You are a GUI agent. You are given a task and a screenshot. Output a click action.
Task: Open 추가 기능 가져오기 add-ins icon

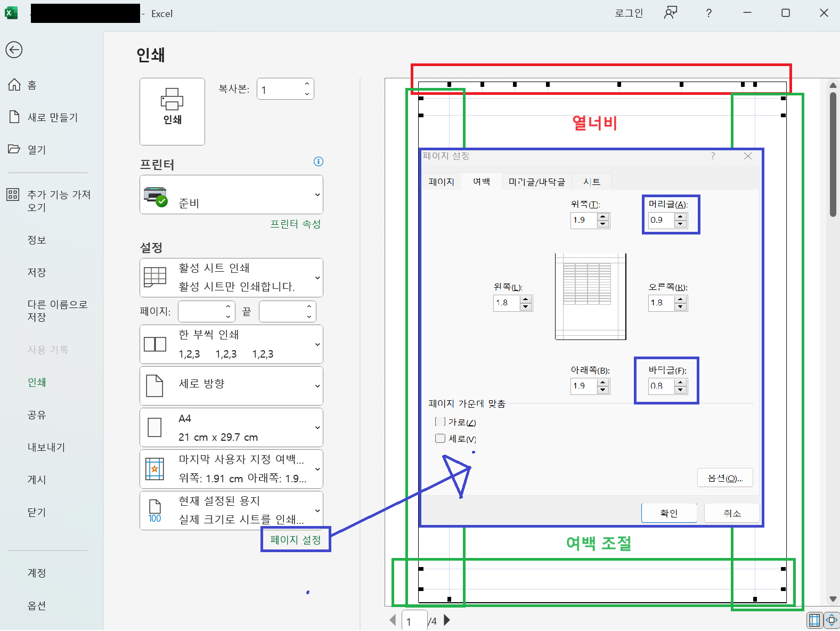(13, 195)
